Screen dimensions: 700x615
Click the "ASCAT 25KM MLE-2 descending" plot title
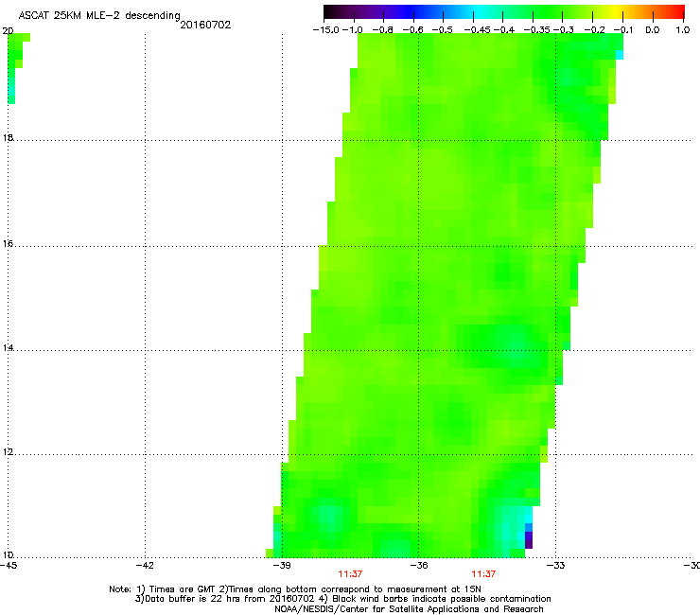pyautogui.click(x=99, y=15)
